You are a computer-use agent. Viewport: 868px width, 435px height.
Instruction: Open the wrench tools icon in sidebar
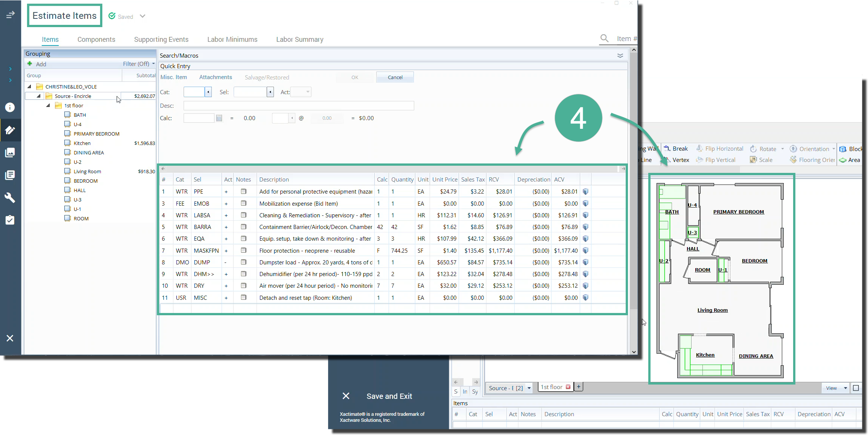(x=10, y=198)
